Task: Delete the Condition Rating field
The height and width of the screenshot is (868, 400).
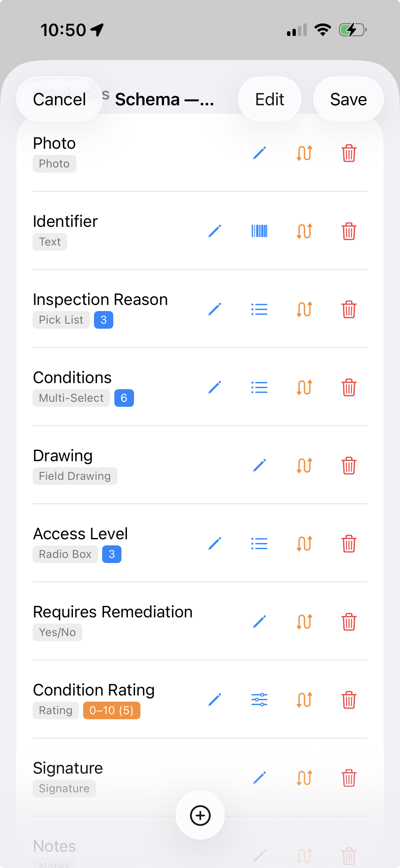Action: coord(349,700)
